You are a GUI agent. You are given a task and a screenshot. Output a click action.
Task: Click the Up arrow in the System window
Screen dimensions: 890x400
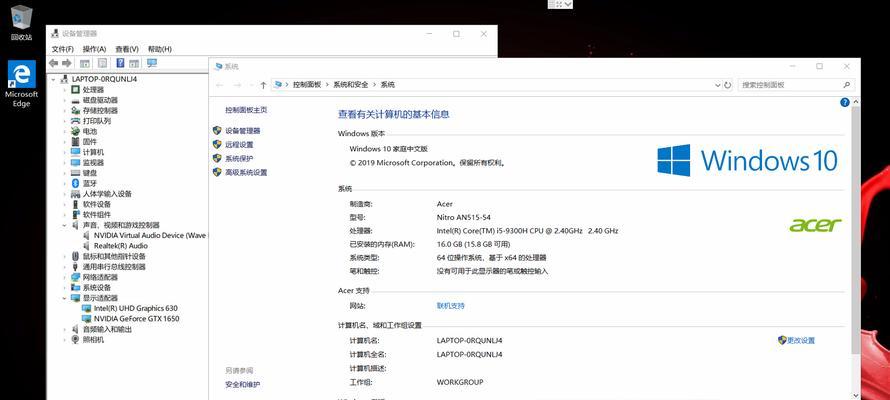click(x=263, y=85)
